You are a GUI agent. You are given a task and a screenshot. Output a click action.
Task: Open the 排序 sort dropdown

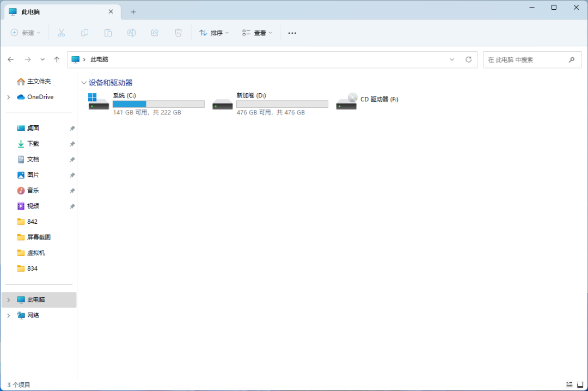213,33
